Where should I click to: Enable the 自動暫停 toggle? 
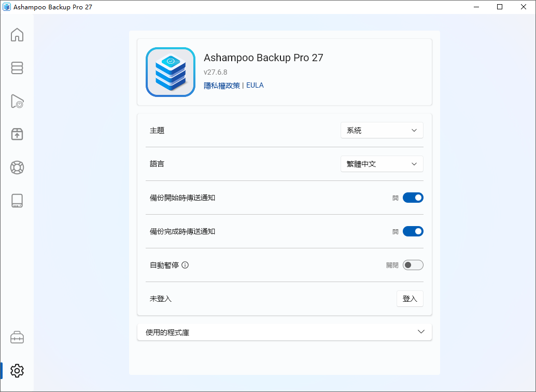(x=413, y=265)
